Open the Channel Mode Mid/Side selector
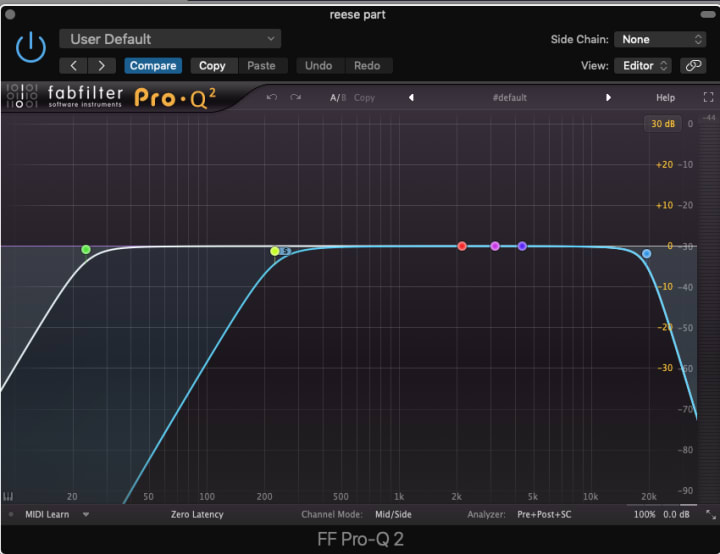The image size is (720, 554). coord(393,514)
